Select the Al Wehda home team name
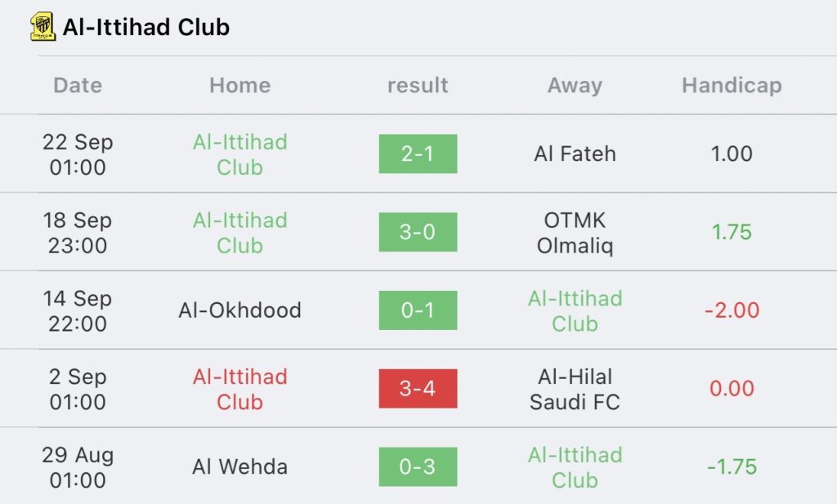 click(x=239, y=467)
